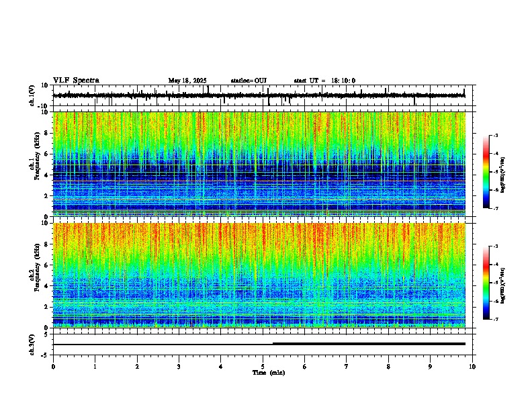Screen dimensions: 532x411
Task: Click the "station=OUI" header text
Action: 249,81
